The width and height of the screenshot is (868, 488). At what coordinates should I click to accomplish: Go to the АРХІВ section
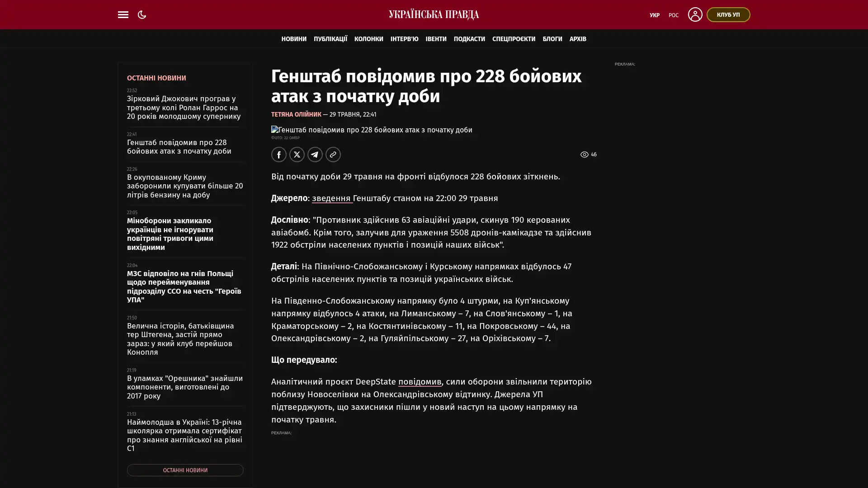click(x=578, y=39)
